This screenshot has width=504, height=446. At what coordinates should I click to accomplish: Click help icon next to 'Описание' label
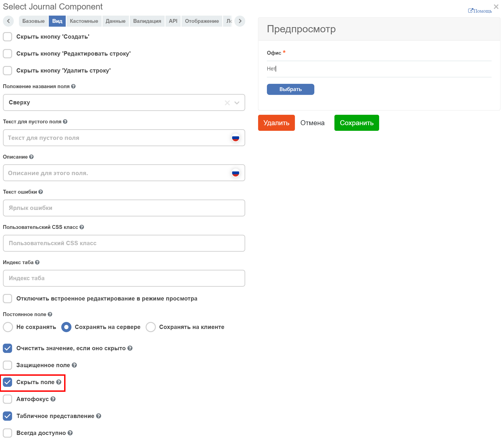click(x=31, y=157)
